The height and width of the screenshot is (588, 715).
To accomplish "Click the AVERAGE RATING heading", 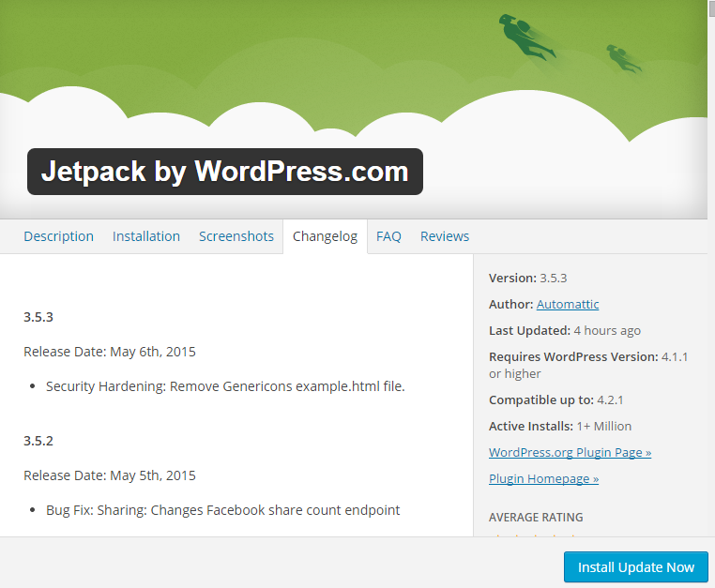I will (x=536, y=518).
